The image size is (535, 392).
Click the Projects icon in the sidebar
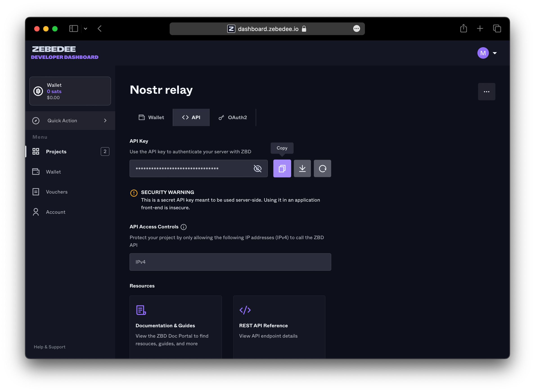[36, 151]
